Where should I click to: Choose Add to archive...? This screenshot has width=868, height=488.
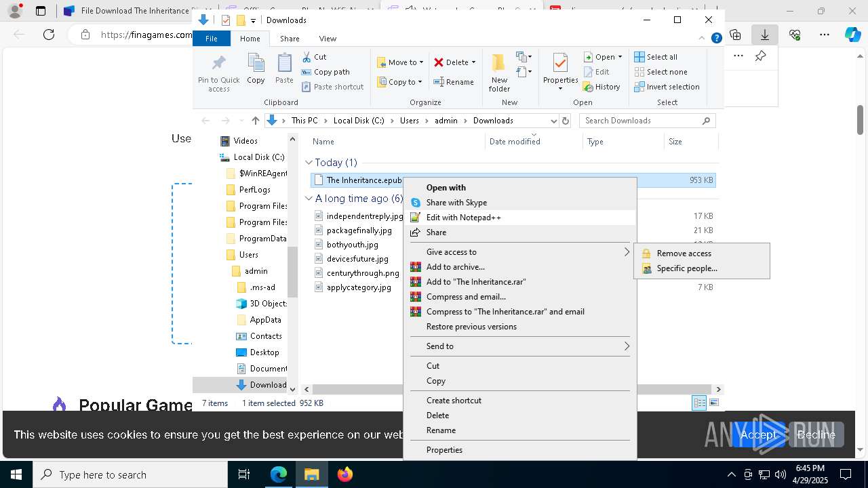pos(519,267)
